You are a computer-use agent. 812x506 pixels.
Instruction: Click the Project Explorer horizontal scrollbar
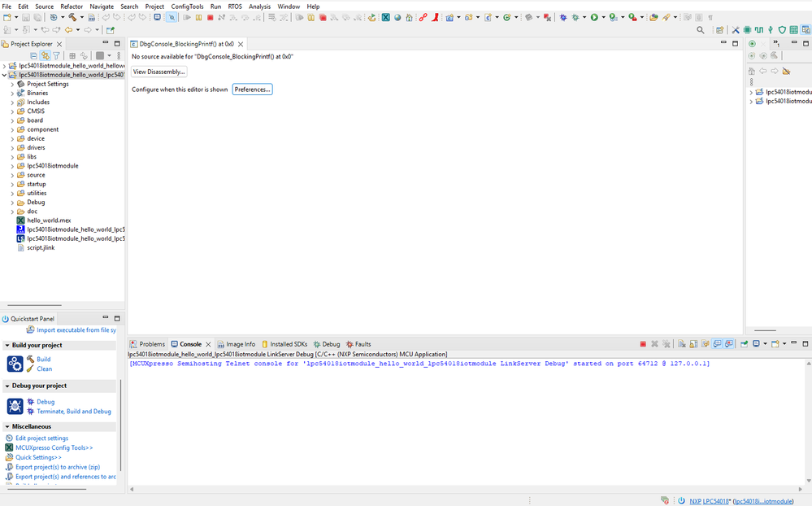35,305
